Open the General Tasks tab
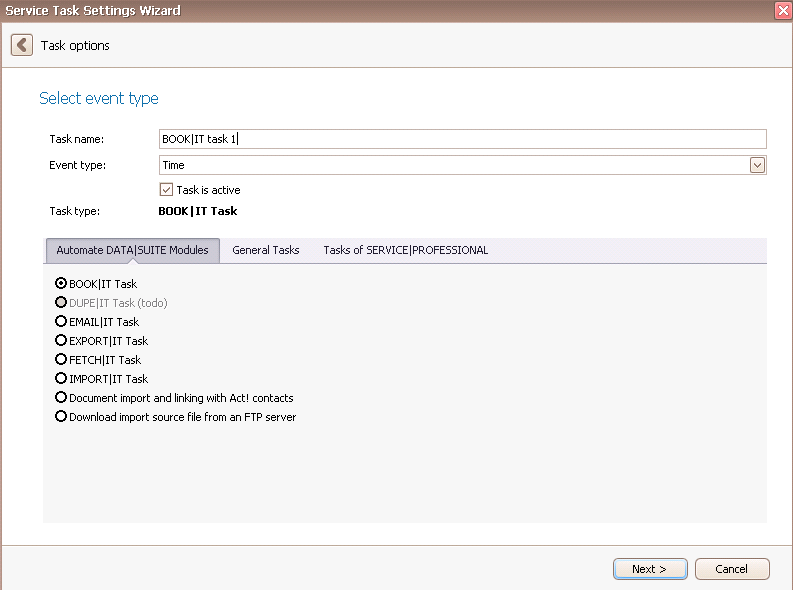 click(266, 250)
